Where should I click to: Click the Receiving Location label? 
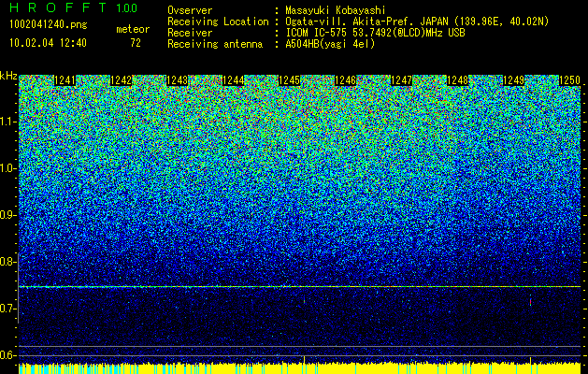[x=218, y=22]
